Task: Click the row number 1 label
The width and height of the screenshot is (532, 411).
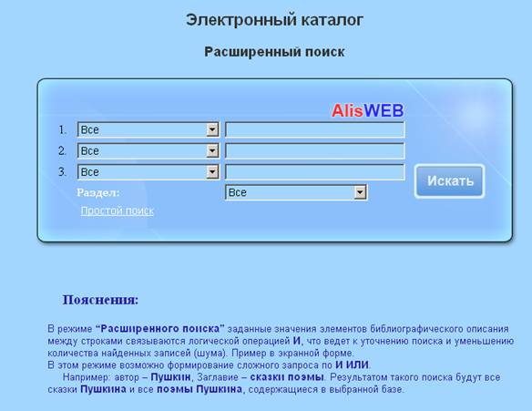Action: [x=63, y=129]
